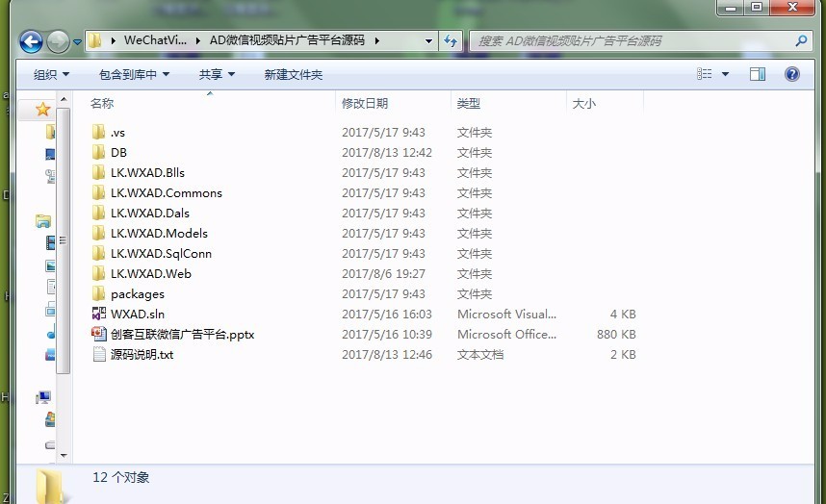This screenshot has width=826, height=504.
Task: Click the Microsoft Visual... type cell
Action: point(506,315)
